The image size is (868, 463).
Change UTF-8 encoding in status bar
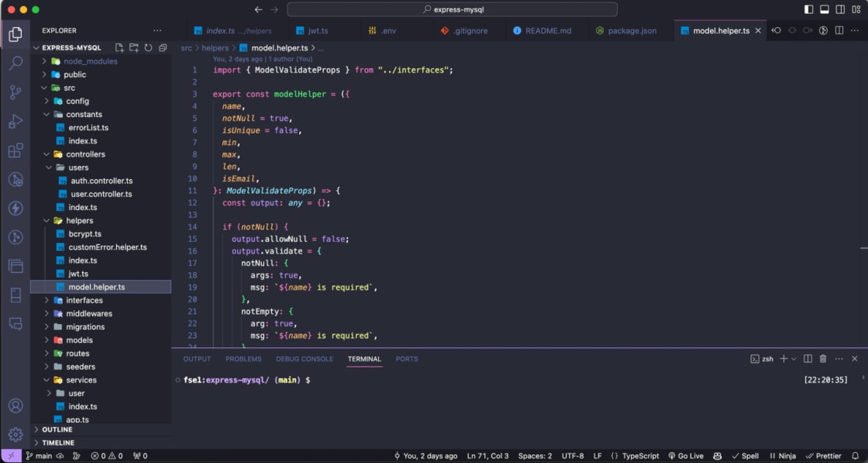tap(573, 456)
